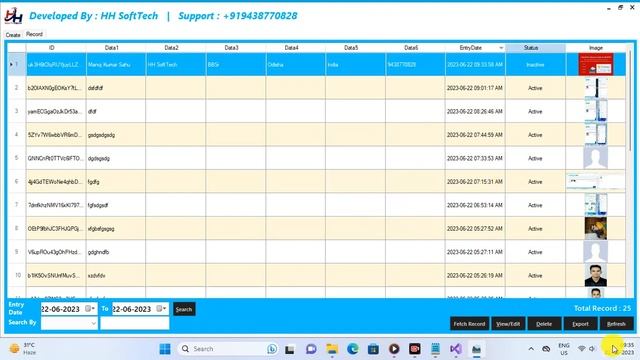
Task: Click the ENG US language indicator
Action: 564,349
